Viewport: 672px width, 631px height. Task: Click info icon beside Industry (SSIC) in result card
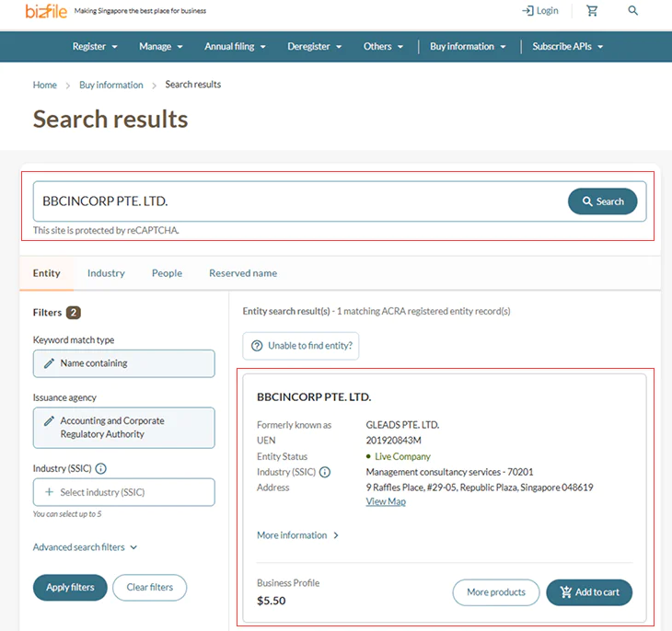click(x=325, y=472)
